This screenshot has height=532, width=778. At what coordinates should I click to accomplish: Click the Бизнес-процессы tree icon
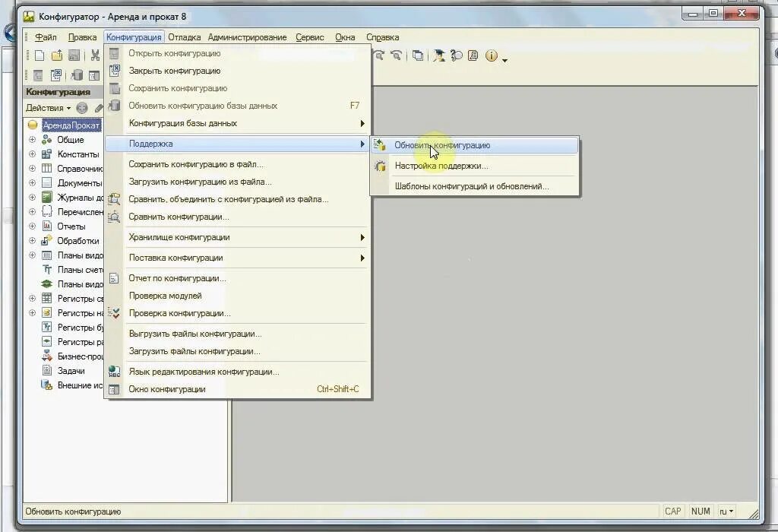coord(46,356)
